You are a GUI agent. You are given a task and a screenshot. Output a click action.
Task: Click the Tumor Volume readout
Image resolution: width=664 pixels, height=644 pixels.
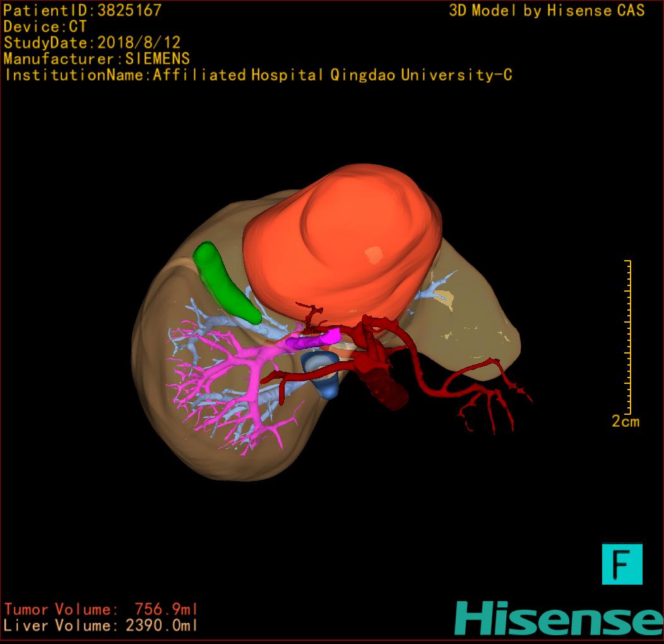click(101, 609)
